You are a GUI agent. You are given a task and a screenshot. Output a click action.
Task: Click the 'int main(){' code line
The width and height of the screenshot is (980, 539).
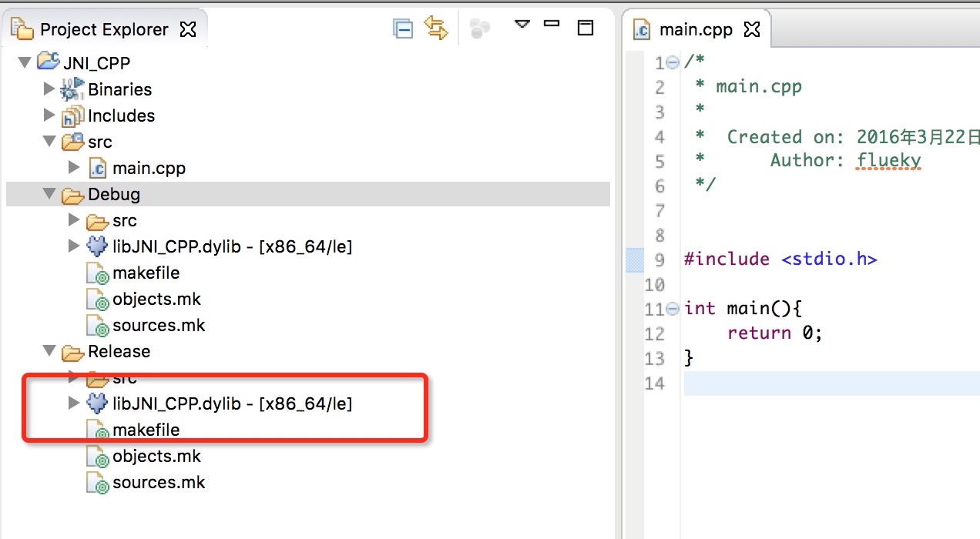[744, 309]
